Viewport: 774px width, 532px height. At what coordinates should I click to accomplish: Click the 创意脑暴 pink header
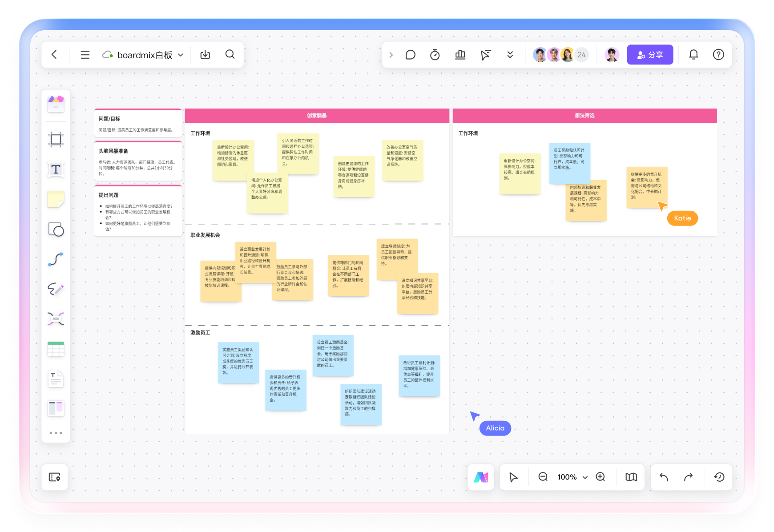pos(317,116)
